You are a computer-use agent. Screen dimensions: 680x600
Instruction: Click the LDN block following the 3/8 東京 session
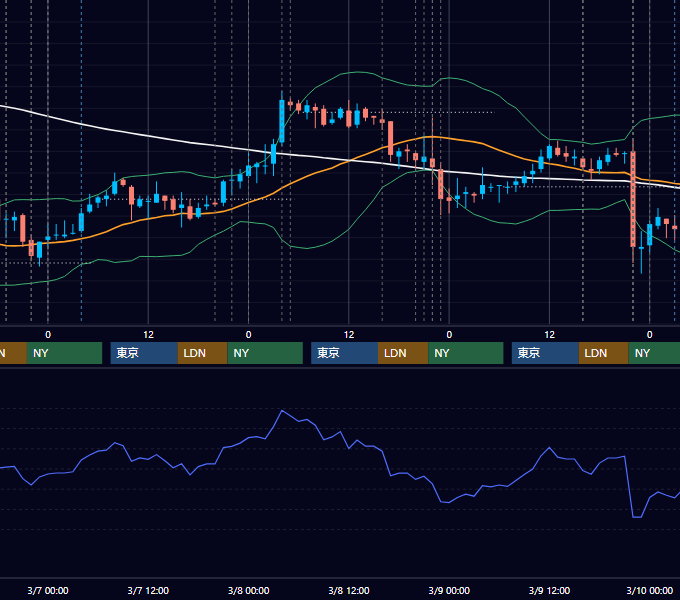click(x=403, y=353)
